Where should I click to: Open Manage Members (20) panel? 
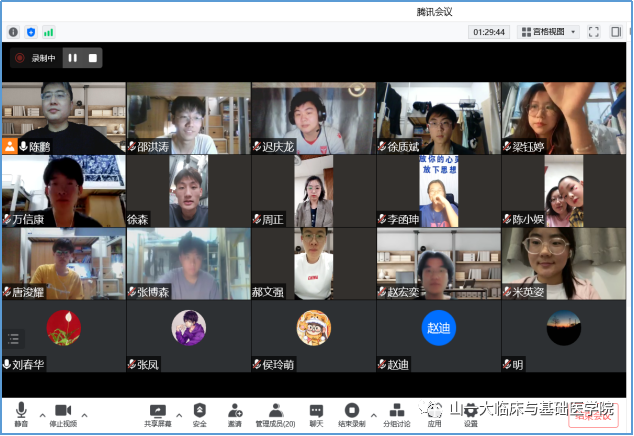point(274,414)
